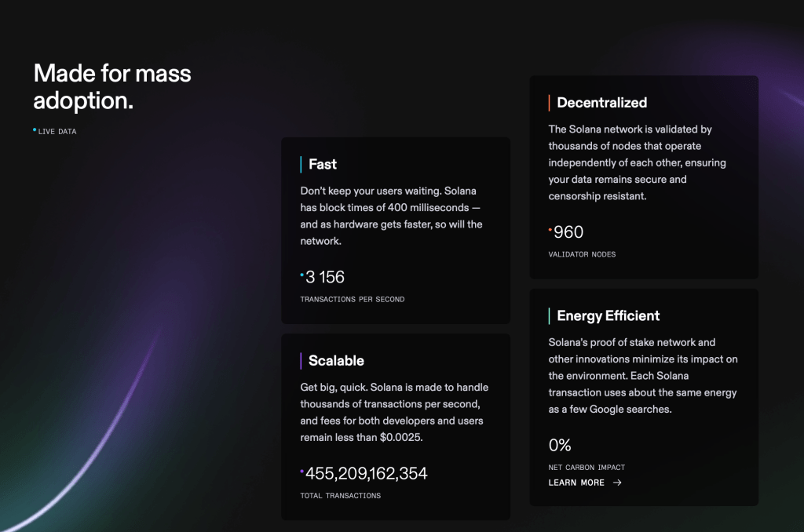Viewport: 804px width, 532px height.
Task: Click the Decentralized card heading
Action: click(601, 103)
